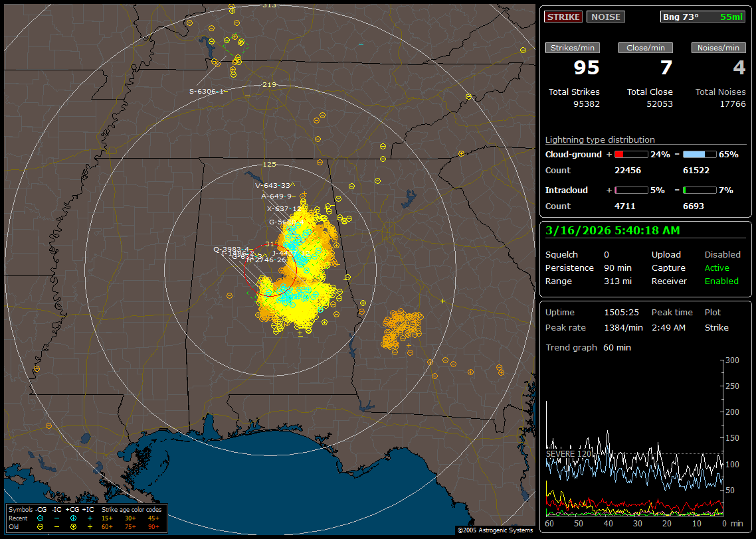The height and width of the screenshot is (539, 756).
Task: Click the storm cell label A-649-9
Action: tap(277, 196)
